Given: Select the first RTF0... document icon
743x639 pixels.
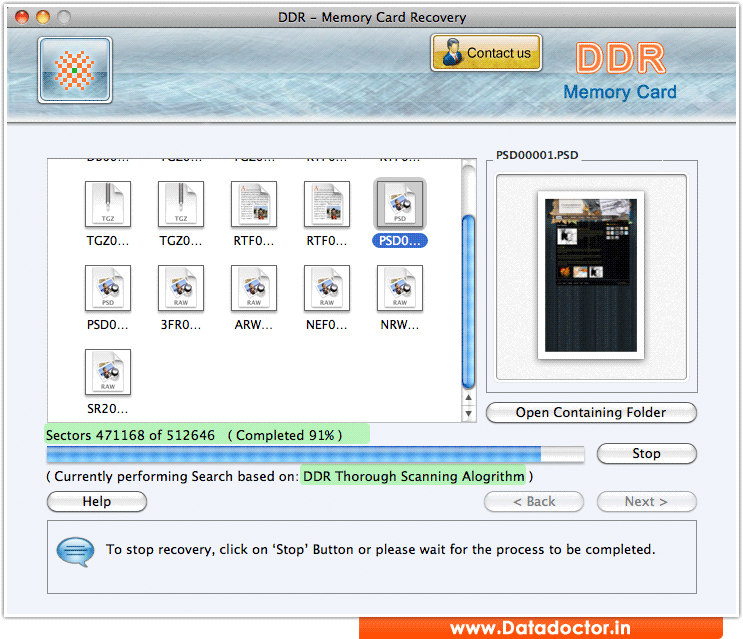Looking at the screenshot, I should (254, 204).
